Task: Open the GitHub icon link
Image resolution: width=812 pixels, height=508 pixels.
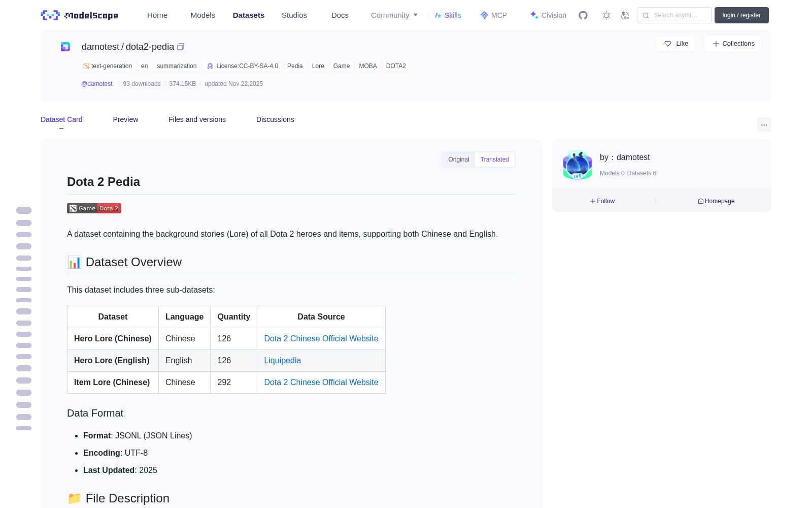Action: click(x=583, y=15)
